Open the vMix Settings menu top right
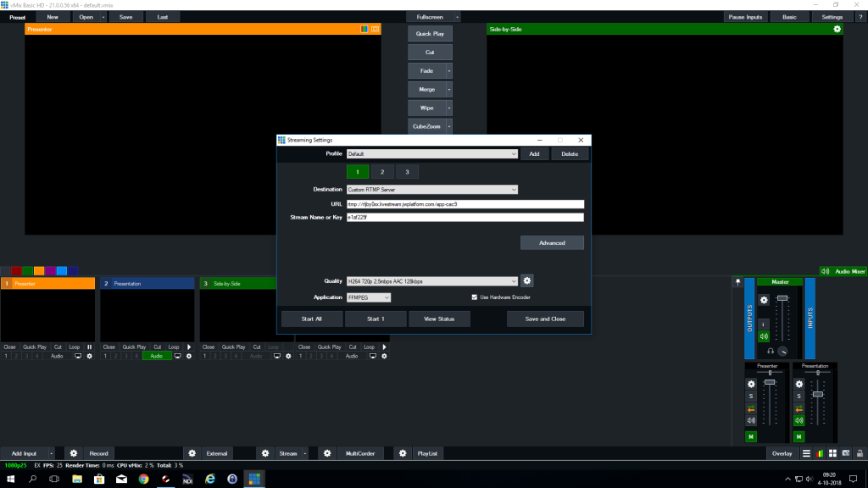This screenshot has width=868, height=488. pos(832,16)
